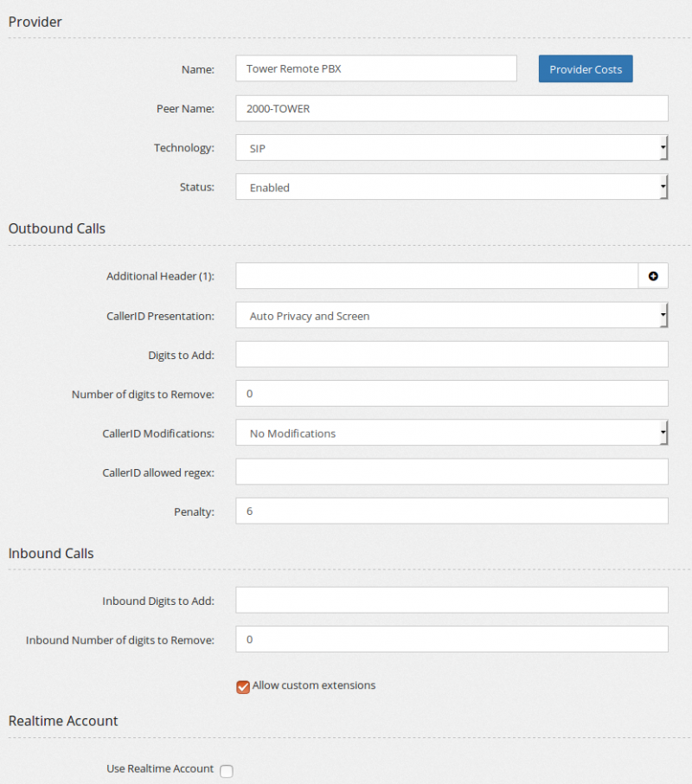
Task: Edit the Penalty value of 6
Action: click(x=452, y=511)
